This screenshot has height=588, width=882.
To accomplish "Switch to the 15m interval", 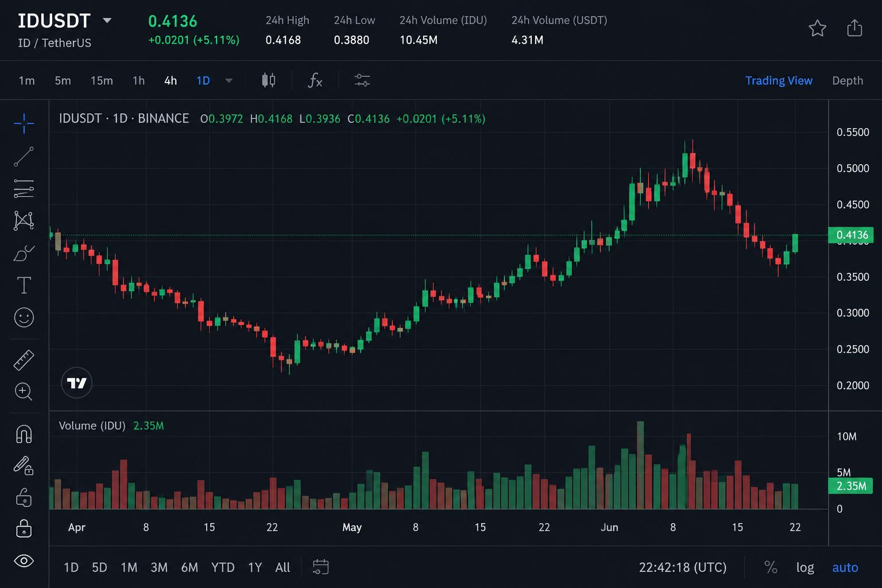I will [x=102, y=80].
